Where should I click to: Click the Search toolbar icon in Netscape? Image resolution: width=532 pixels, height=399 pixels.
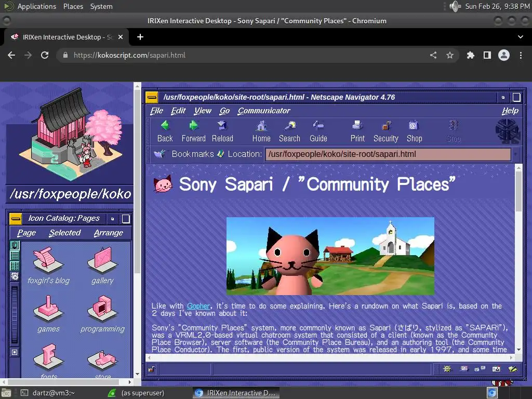[290, 126]
